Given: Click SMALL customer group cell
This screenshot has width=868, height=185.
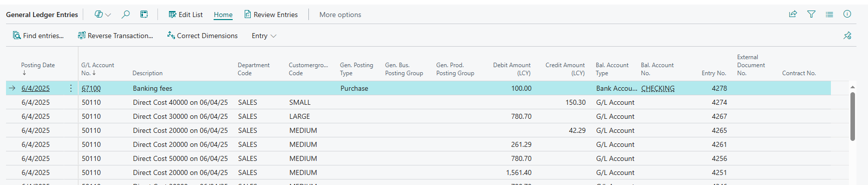Looking at the screenshot, I should tap(300, 102).
